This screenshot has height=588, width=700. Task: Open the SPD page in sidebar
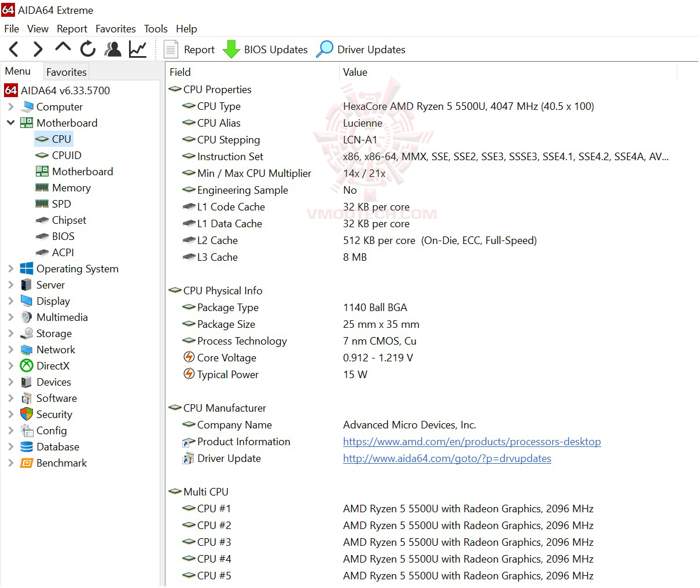pyautogui.click(x=53, y=204)
